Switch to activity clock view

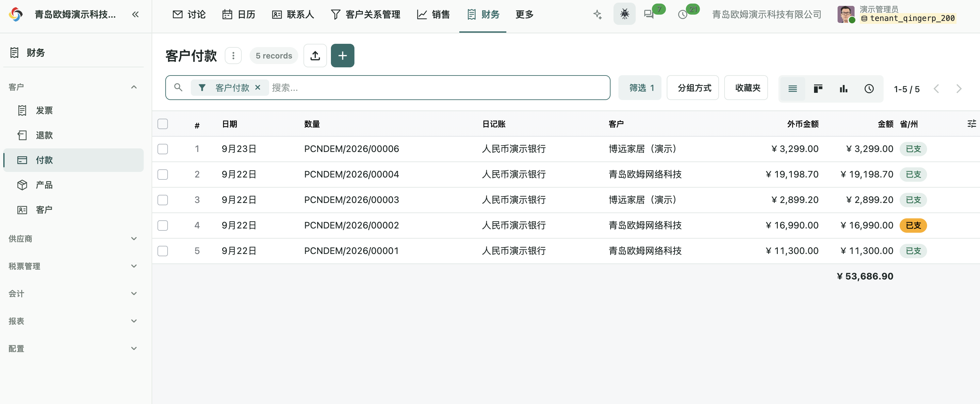(x=869, y=89)
